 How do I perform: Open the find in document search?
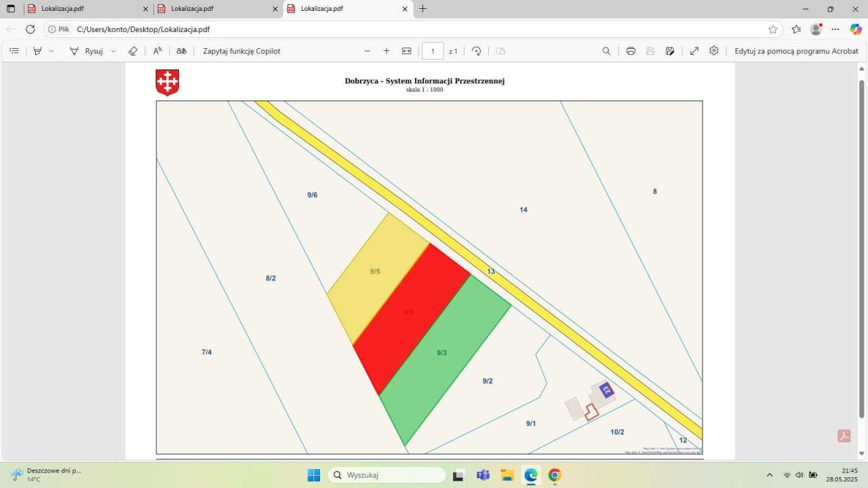[x=606, y=51]
